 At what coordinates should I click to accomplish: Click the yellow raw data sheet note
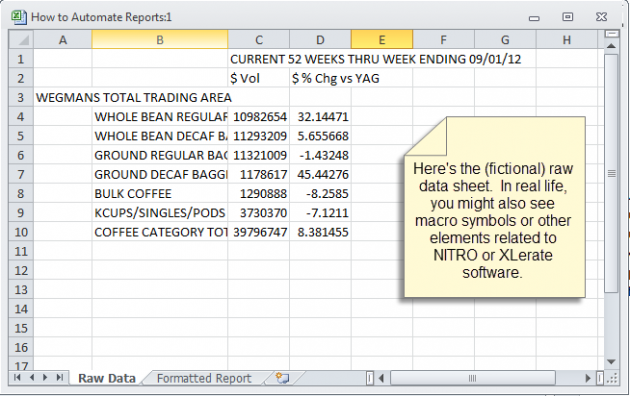[495, 207]
